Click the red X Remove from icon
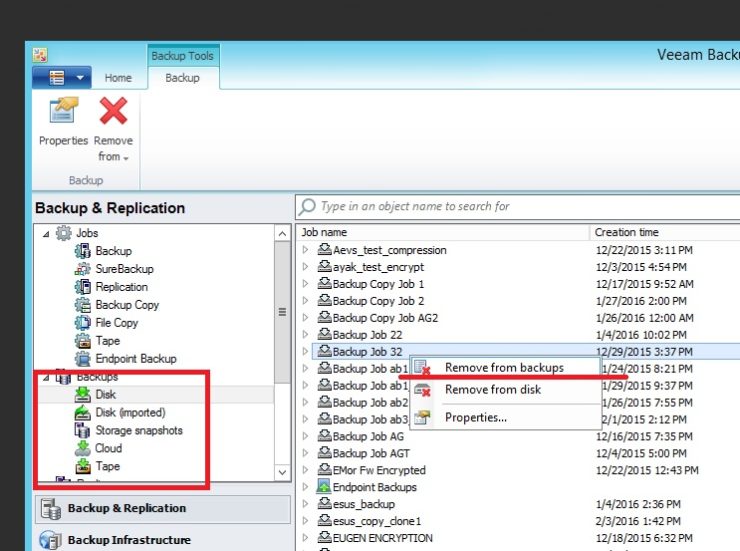740x551 pixels. tap(113, 110)
